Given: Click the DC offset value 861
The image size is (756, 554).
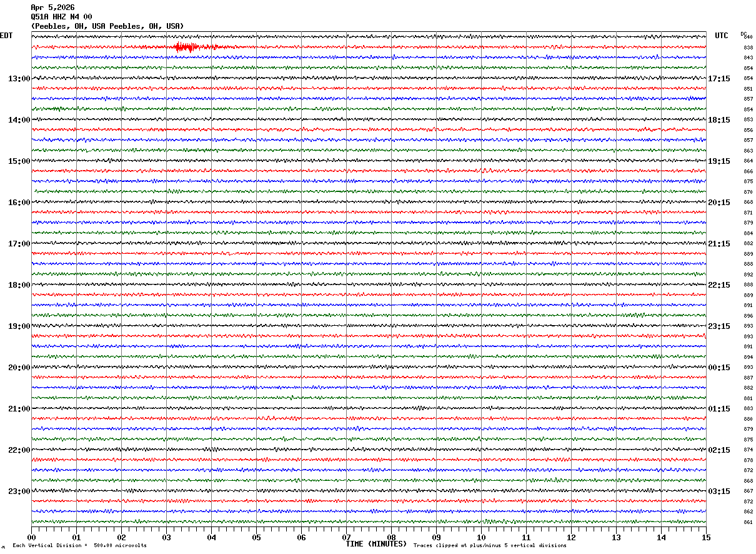Looking at the screenshot, I should tap(748, 522).
